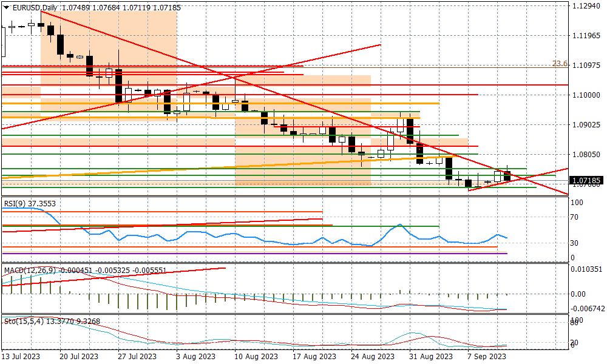Click the 13 Jul 2023 date label

[x=21, y=357]
